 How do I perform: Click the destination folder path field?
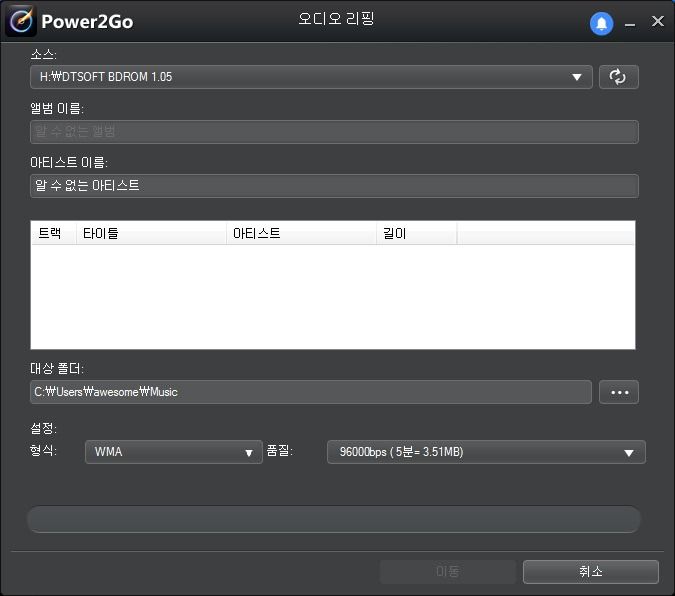[x=311, y=392]
